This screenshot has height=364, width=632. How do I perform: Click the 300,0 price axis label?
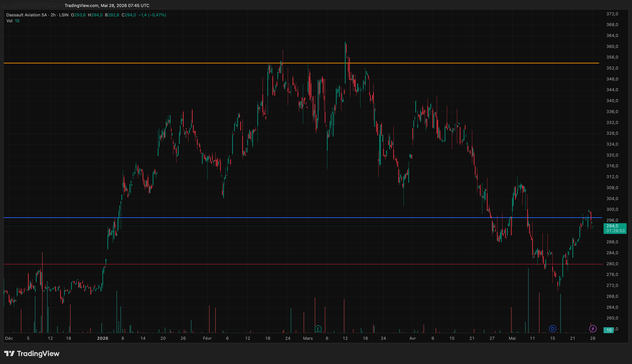tap(612, 209)
